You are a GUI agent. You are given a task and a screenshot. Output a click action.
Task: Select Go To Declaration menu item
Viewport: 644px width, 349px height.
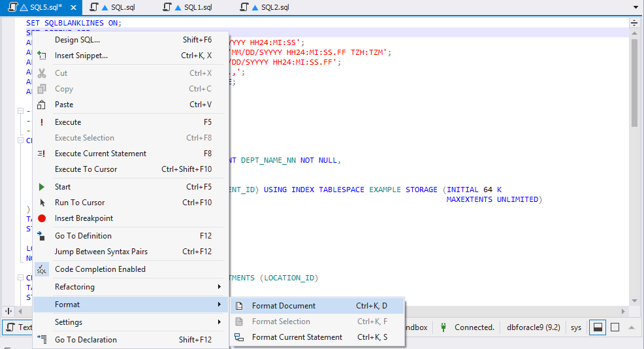(131, 340)
